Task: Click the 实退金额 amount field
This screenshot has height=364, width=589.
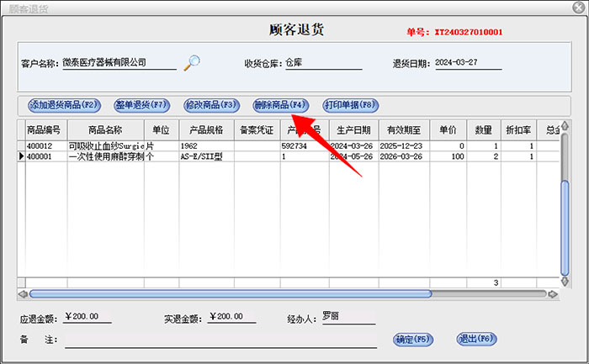Action: pos(231,318)
